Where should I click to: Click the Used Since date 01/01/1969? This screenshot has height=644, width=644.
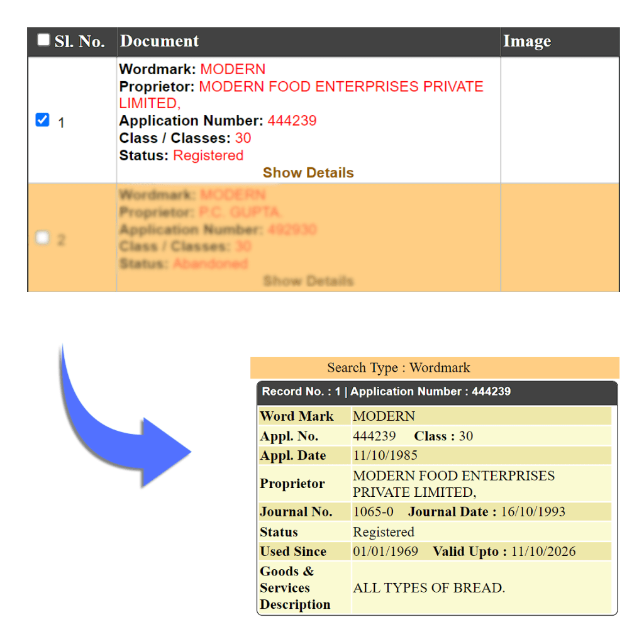coord(385,552)
